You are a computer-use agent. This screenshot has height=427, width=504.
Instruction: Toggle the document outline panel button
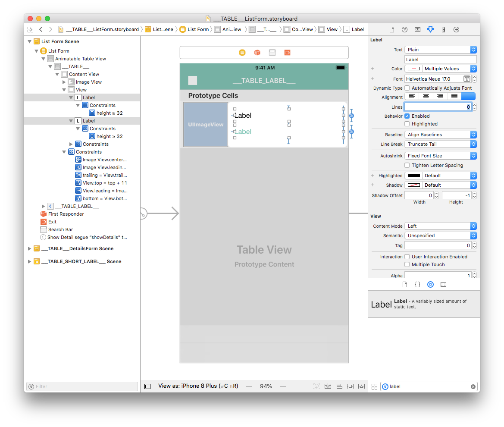[x=147, y=386]
